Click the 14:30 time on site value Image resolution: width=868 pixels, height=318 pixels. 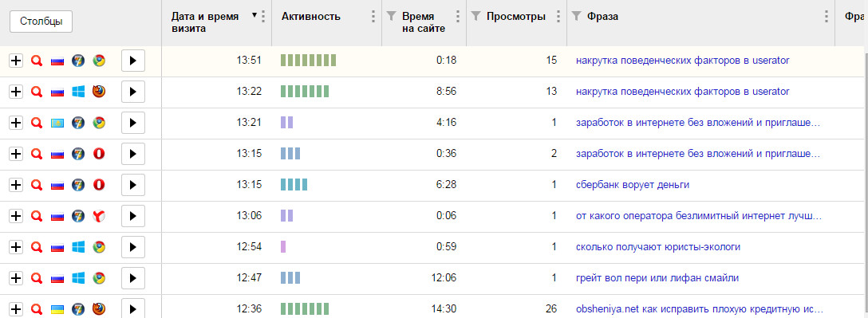(444, 308)
